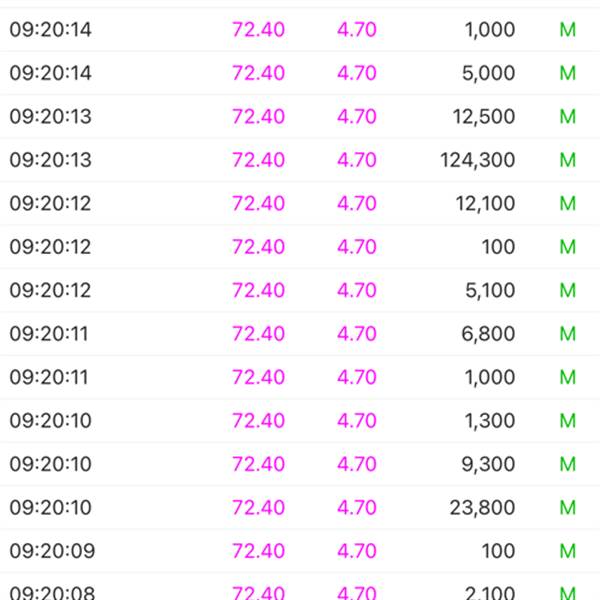This screenshot has width=600, height=600.
Task: Select the 4.70 change on 1,300 row
Action: (x=357, y=421)
